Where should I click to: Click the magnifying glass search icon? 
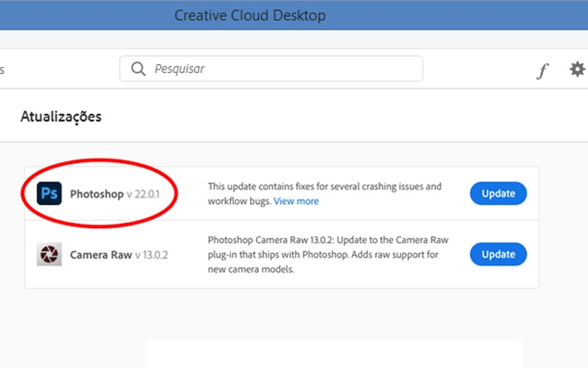tap(138, 68)
